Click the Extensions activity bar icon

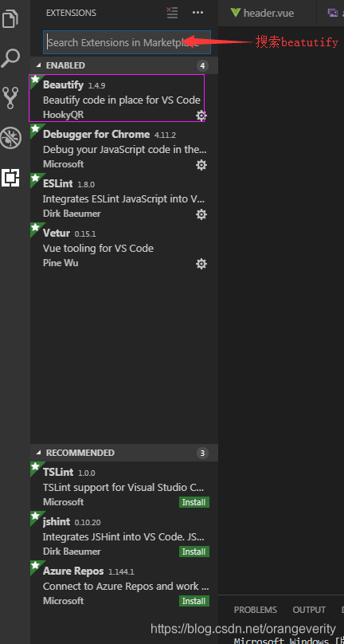click(x=10, y=178)
